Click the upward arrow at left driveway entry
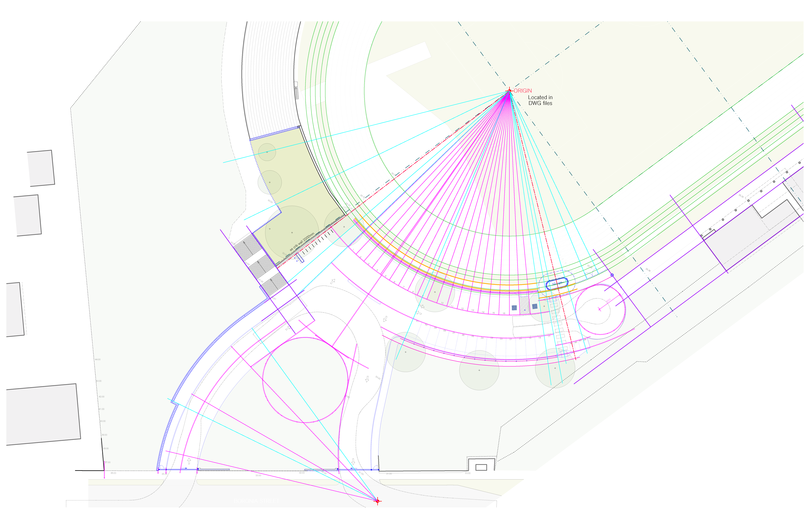This screenshot has height=532, width=811. [189, 461]
